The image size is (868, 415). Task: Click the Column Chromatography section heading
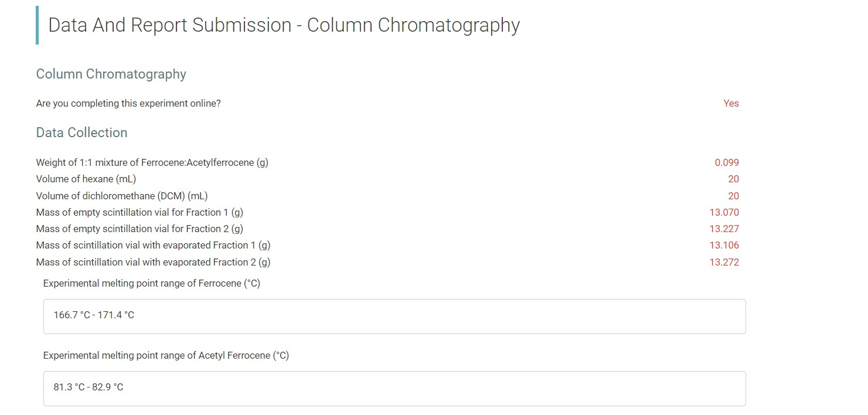coord(111,74)
